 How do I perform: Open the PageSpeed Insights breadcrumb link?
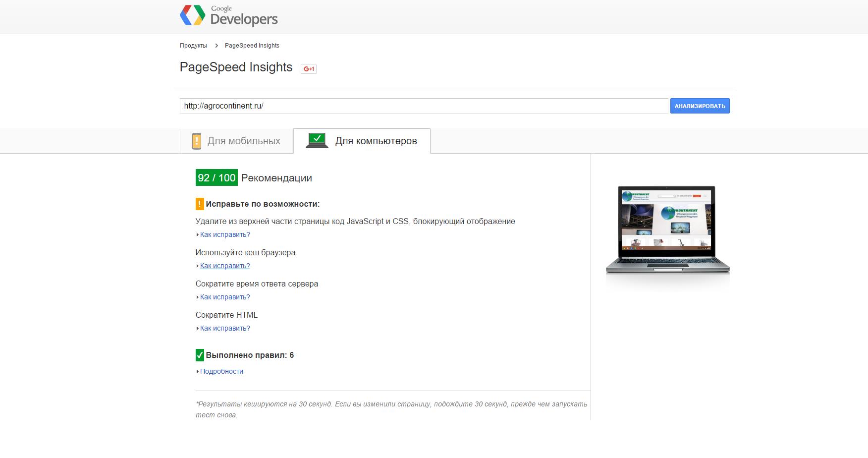pos(252,46)
